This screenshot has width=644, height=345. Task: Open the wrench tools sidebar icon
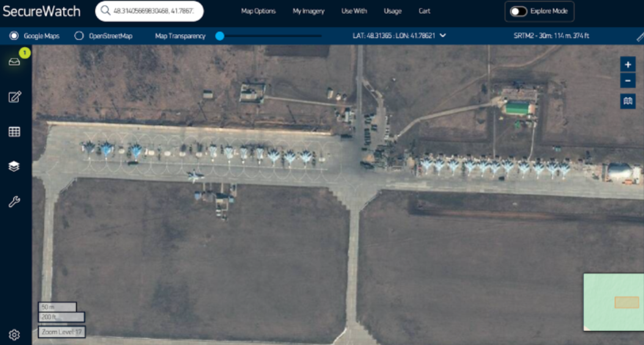point(14,202)
